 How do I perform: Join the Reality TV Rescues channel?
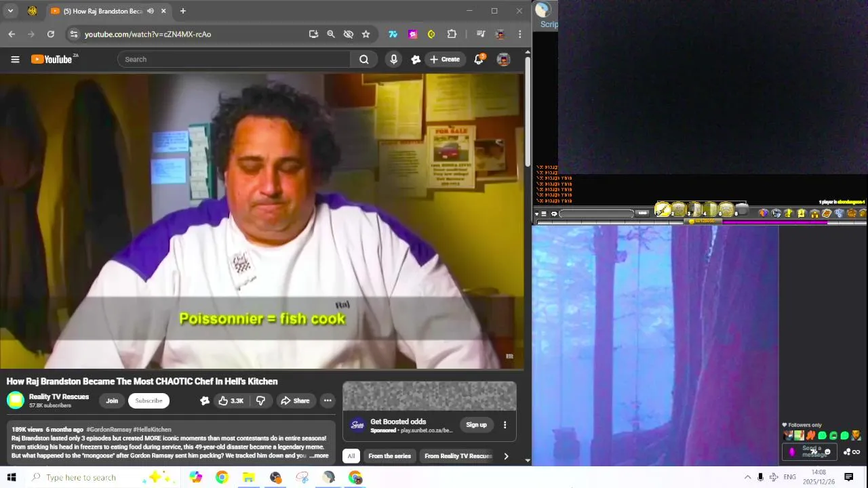tap(112, 401)
